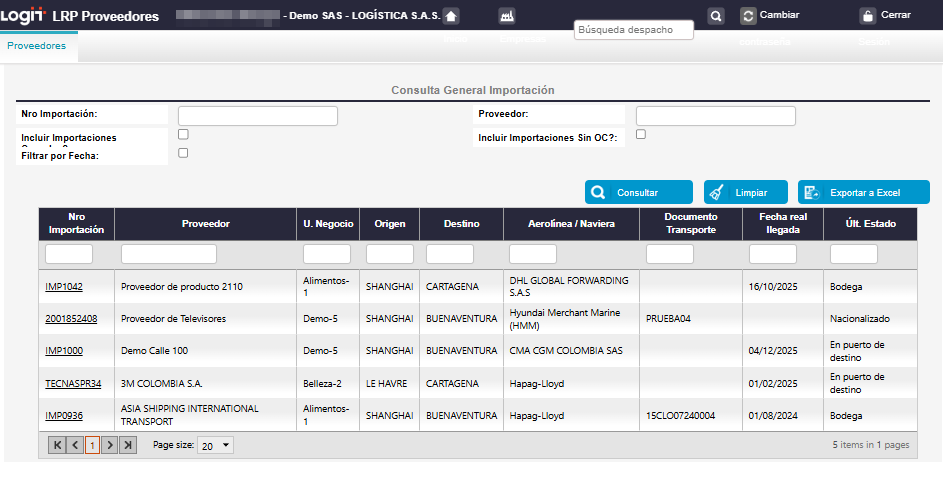Switch to the Proveedores tab

coord(36,46)
